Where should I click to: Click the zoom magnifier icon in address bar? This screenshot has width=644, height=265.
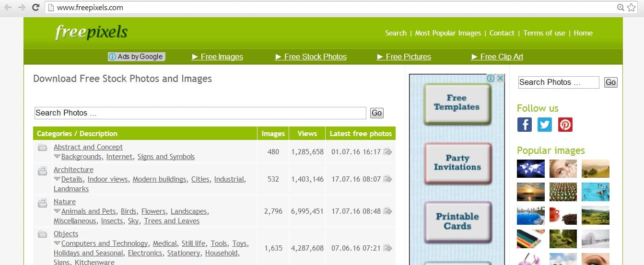[x=621, y=7]
